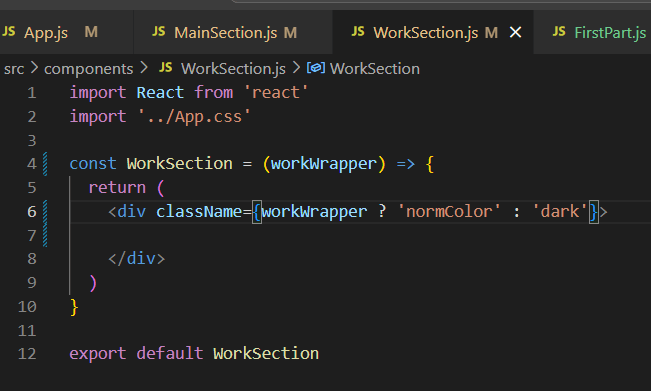This screenshot has height=391, width=651.
Task: Click the closing </div> tag on line 8
Action: click(137, 259)
